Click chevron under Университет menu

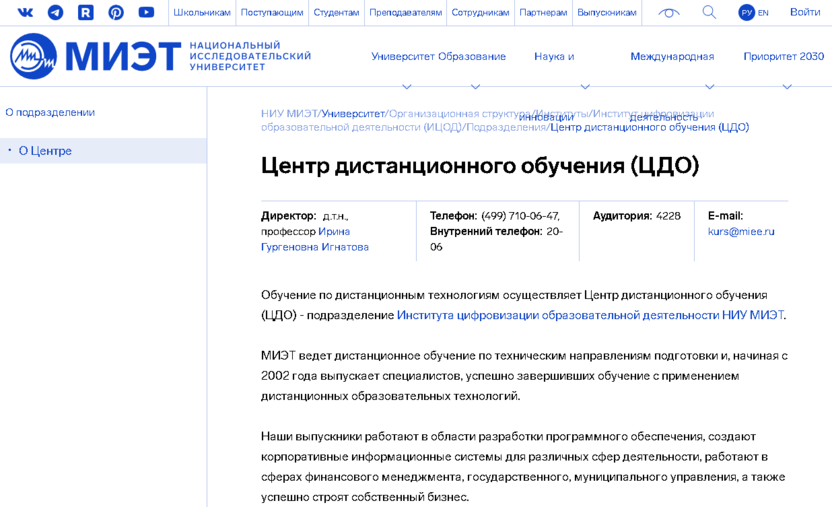click(406, 86)
